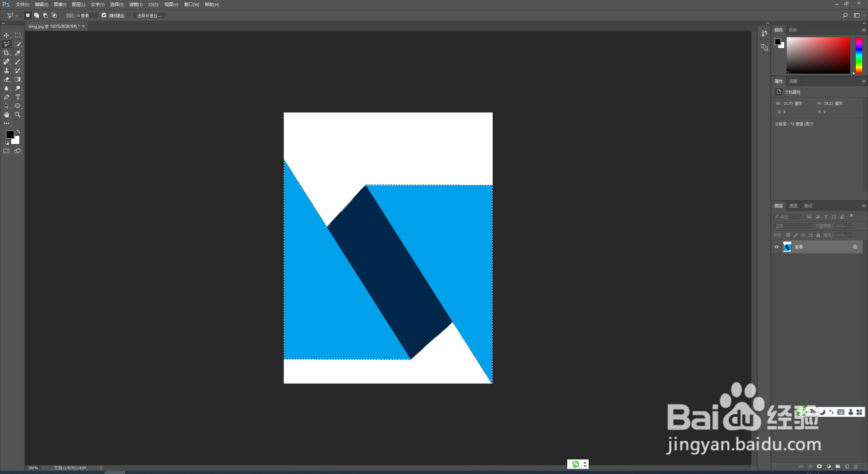This screenshot has height=474, width=868.
Task: Click the Add to selection mode button
Action: point(37,15)
